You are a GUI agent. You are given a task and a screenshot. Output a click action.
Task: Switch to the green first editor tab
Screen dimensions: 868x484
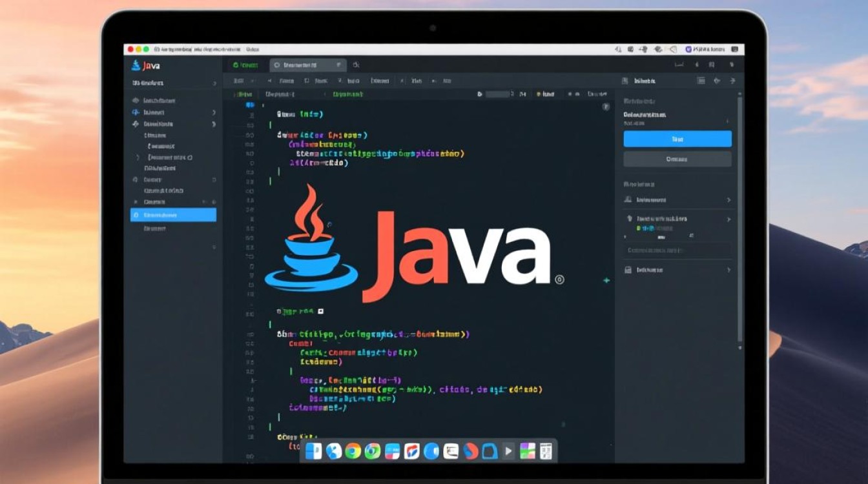click(245, 65)
